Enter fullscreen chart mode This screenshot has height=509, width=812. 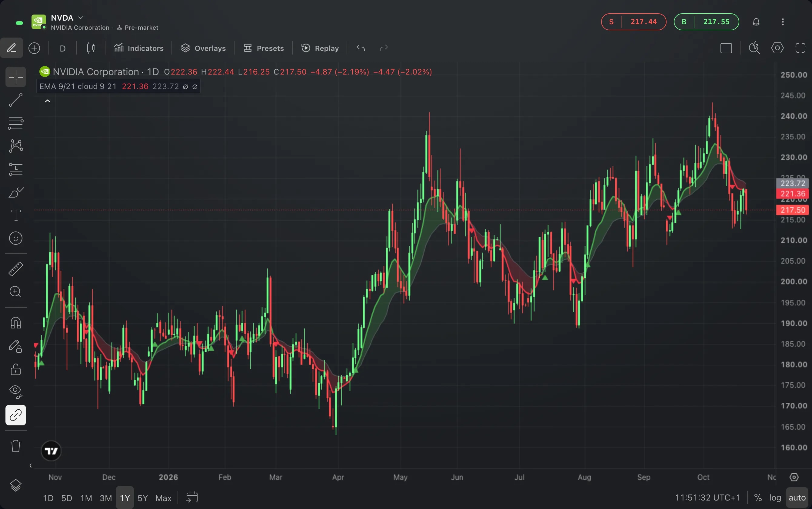tap(800, 48)
